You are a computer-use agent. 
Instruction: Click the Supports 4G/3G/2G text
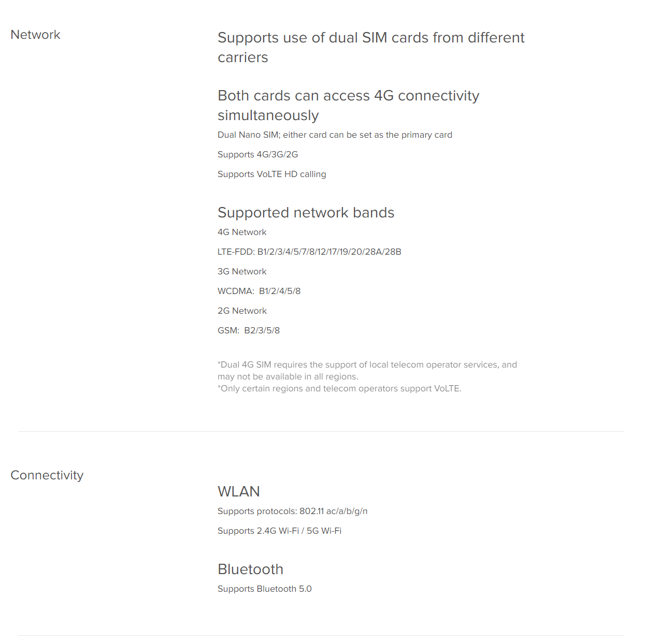click(x=257, y=155)
